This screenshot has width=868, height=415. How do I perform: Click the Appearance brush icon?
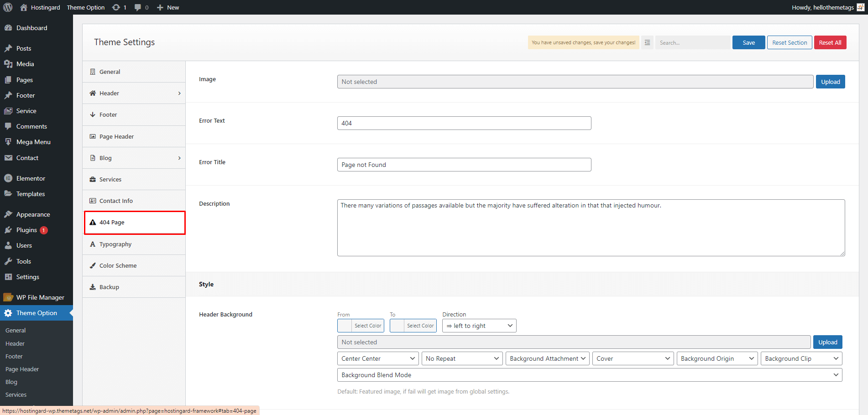point(8,214)
